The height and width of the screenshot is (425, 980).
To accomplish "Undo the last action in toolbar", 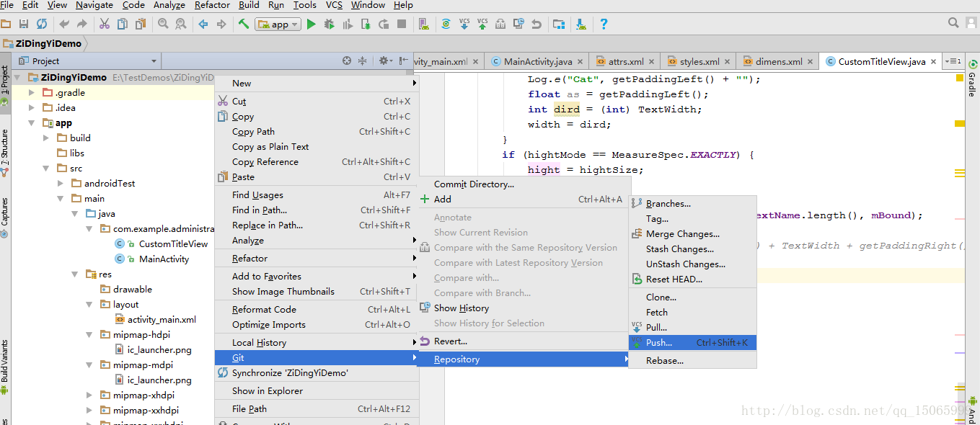I will tap(64, 24).
